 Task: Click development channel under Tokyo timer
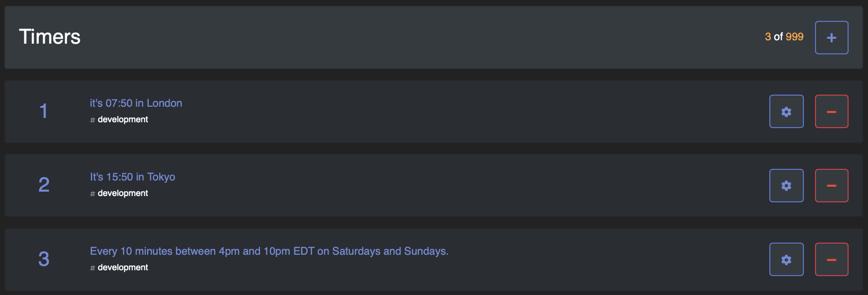[122, 193]
